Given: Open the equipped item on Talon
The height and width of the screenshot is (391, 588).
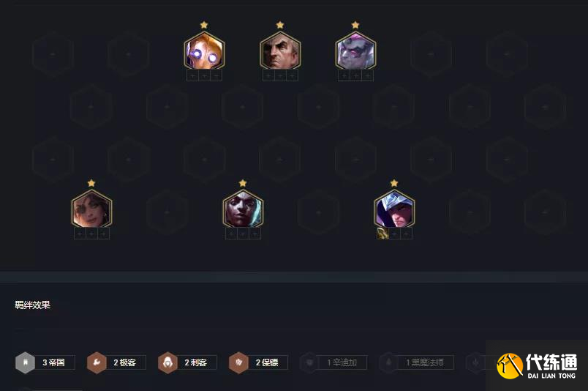Looking at the screenshot, I should 382,234.
